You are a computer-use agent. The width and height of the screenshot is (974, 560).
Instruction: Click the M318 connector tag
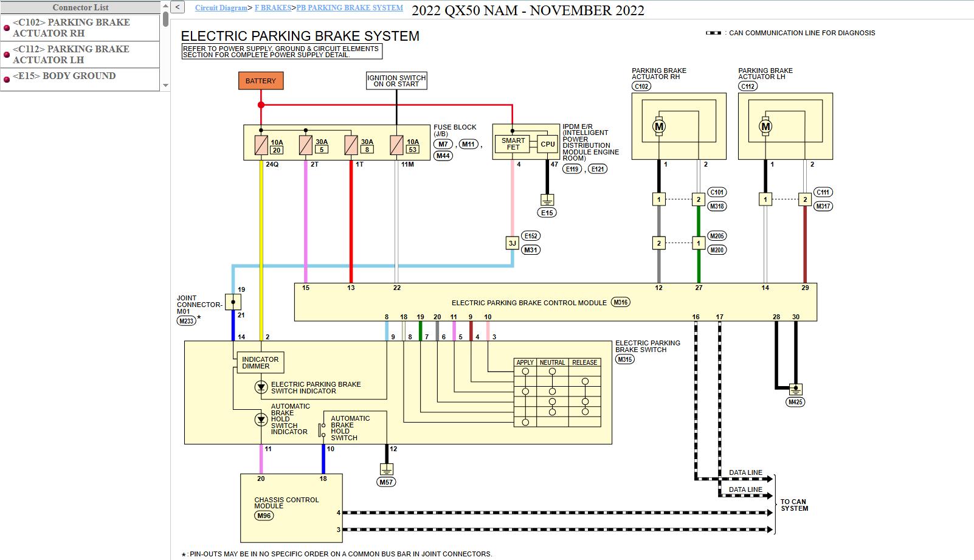(x=717, y=206)
